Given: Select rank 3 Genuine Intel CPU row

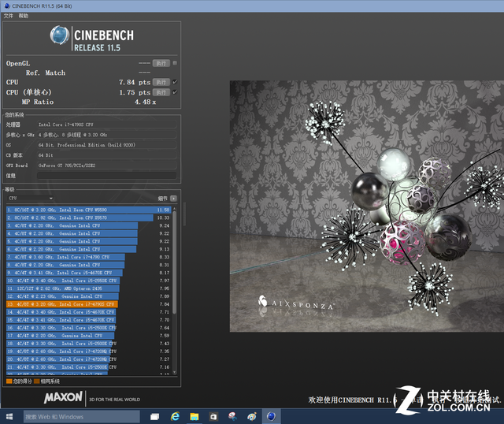Looking at the screenshot, I should 89,225.
